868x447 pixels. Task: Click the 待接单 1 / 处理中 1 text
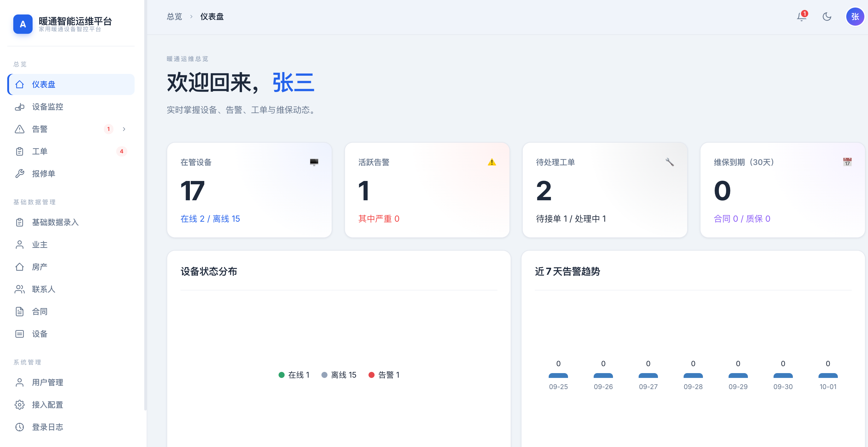coord(571,219)
